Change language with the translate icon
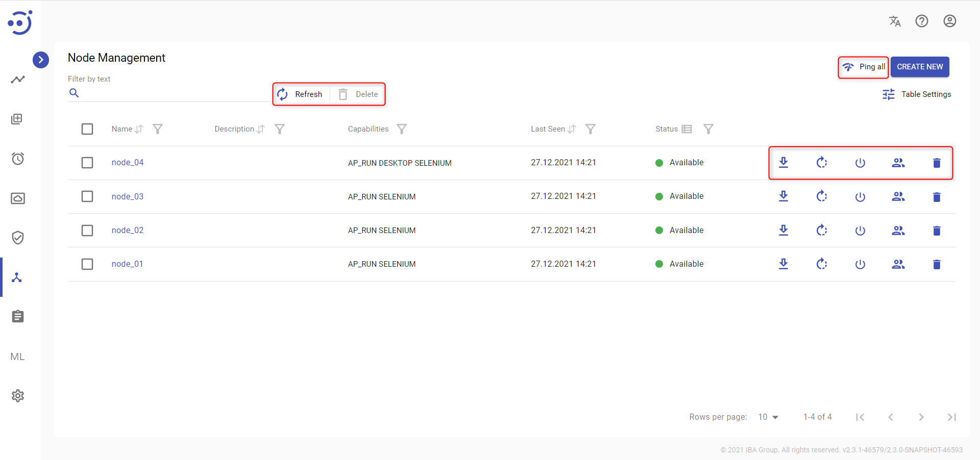The image size is (980, 460). point(895,21)
